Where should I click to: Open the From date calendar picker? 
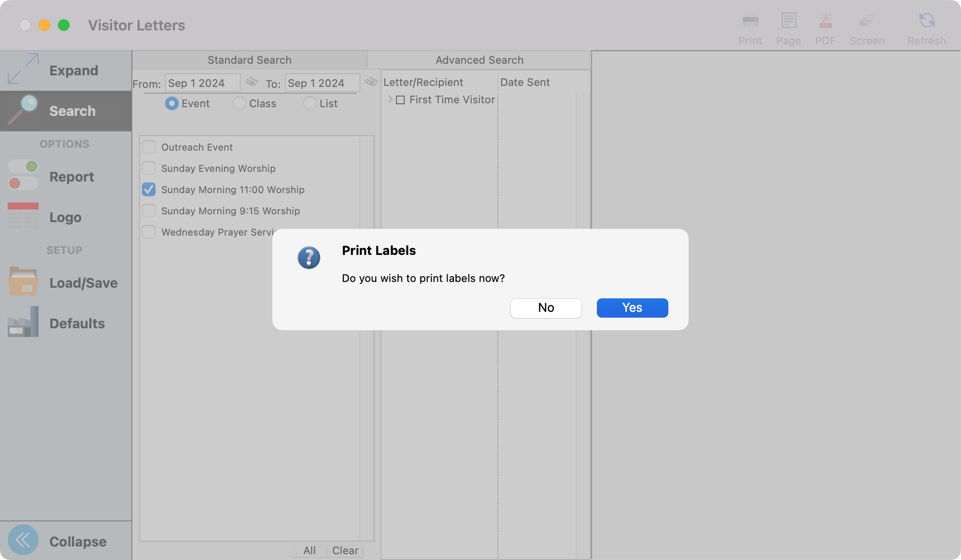(251, 82)
